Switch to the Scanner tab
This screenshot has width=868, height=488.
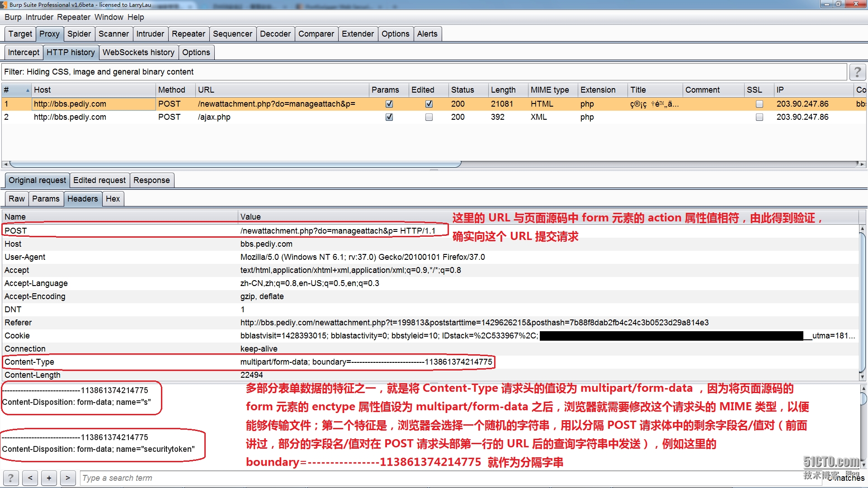pyautogui.click(x=113, y=34)
